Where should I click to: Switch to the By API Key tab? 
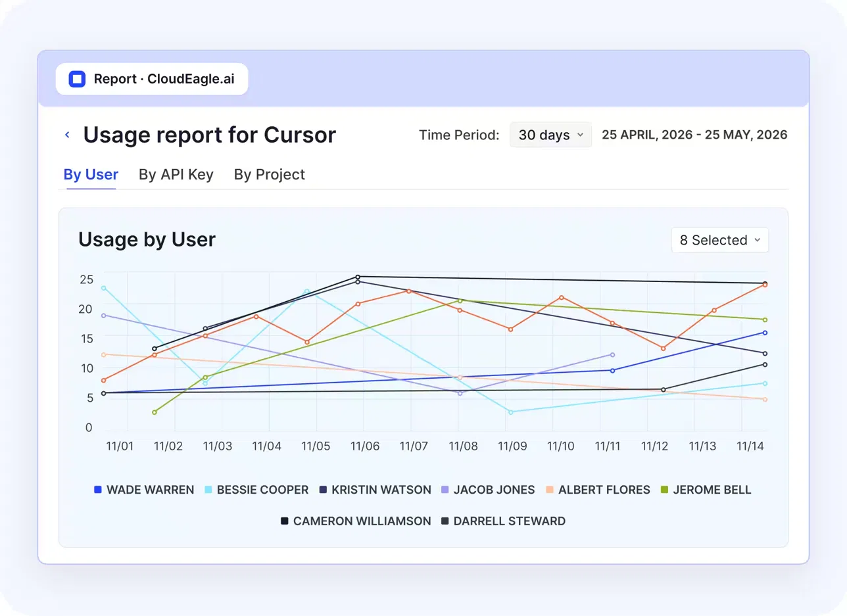pyautogui.click(x=176, y=174)
